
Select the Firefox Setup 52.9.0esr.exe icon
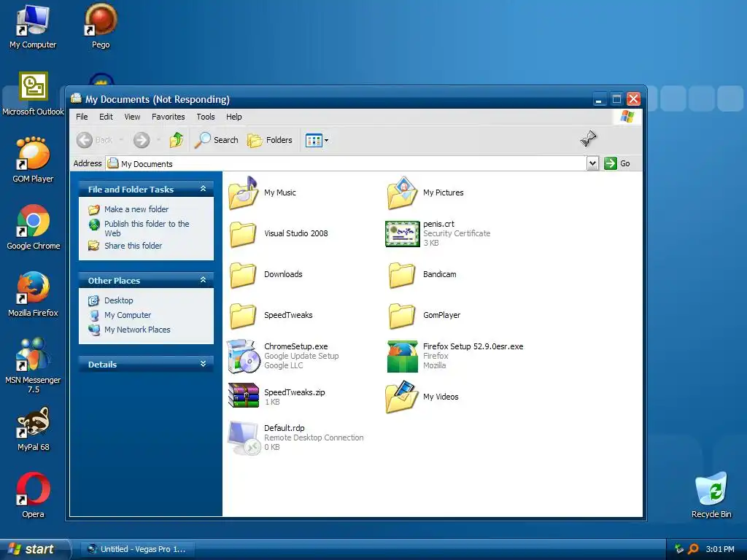tap(402, 356)
